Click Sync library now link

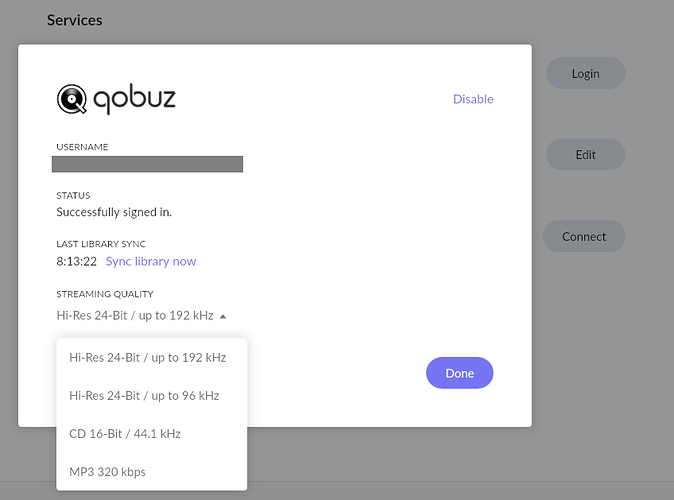click(151, 261)
